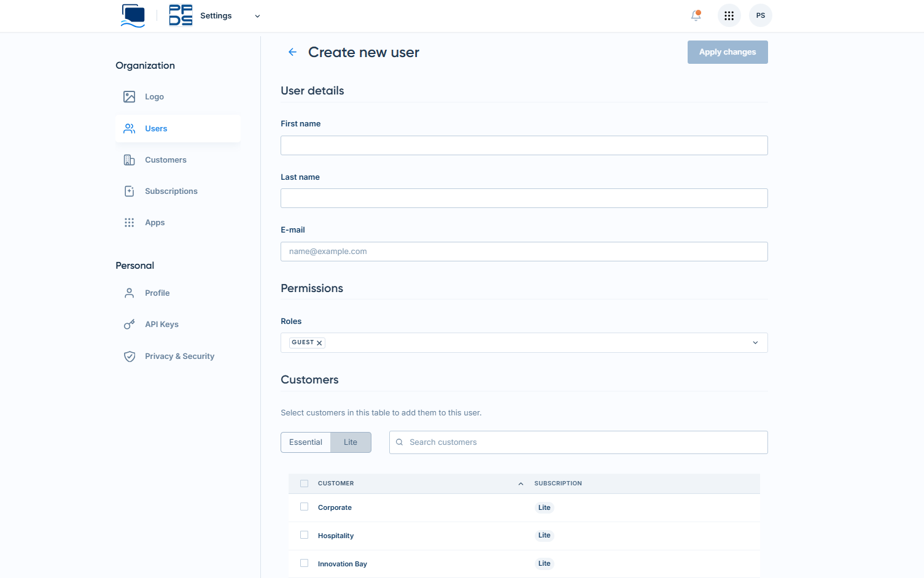Click the Customers building icon

pos(129,160)
